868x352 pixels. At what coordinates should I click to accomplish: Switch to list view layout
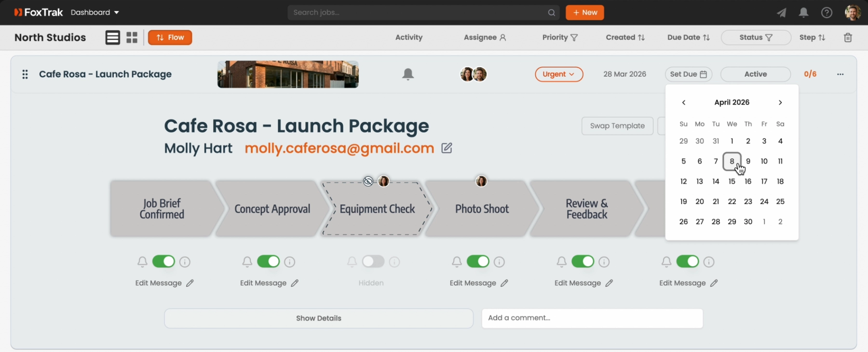[112, 38]
